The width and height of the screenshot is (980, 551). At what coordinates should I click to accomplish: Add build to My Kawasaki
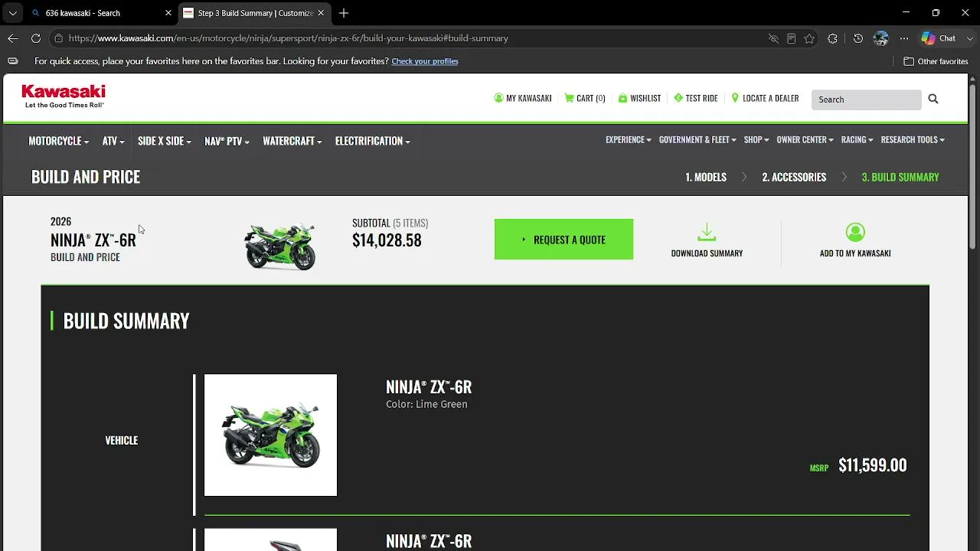click(x=855, y=240)
